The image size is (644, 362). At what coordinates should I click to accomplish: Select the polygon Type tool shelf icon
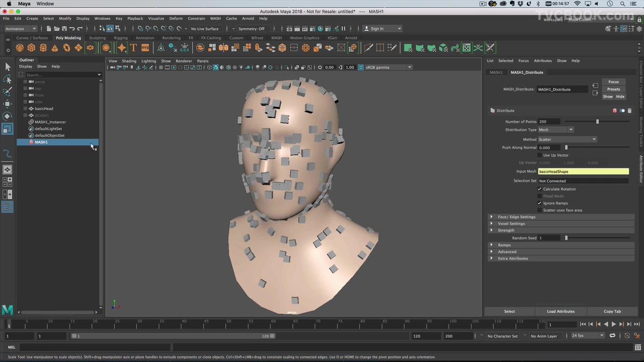133,48
